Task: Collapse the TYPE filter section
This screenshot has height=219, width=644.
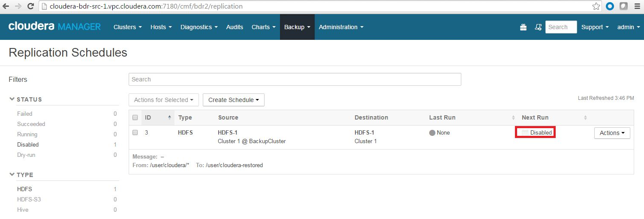Action: [12, 175]
